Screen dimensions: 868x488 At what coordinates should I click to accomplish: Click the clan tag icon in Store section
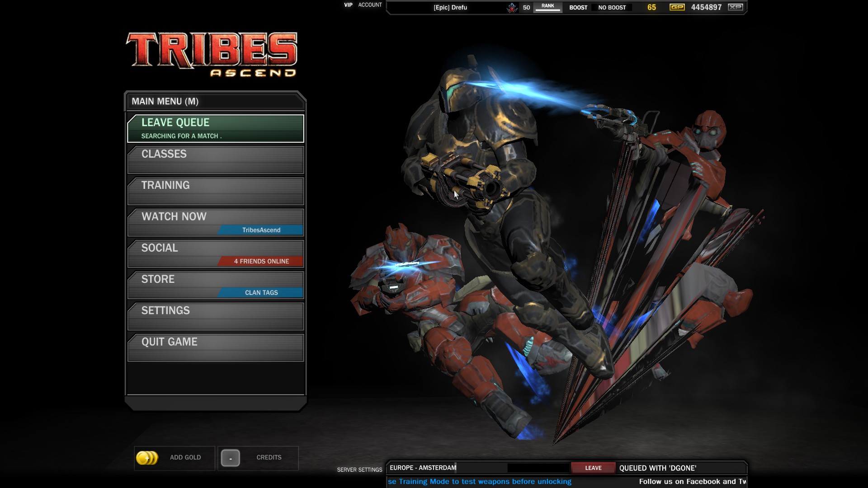tap(261, 292)
